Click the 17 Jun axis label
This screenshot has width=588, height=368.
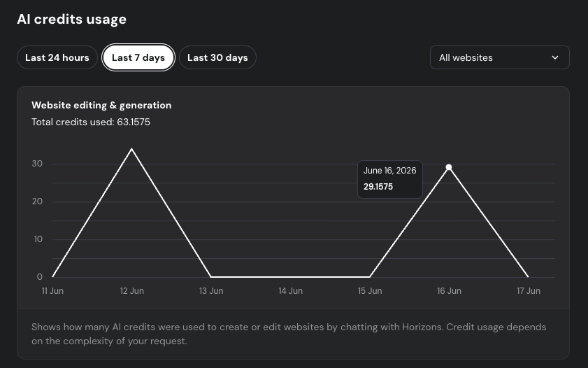pos(529,291)
